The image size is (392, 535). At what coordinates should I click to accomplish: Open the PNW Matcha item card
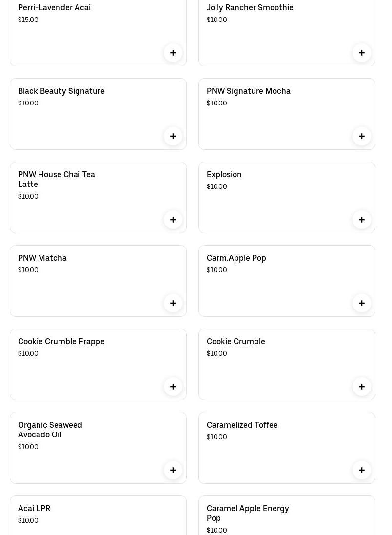pos(42,258)
